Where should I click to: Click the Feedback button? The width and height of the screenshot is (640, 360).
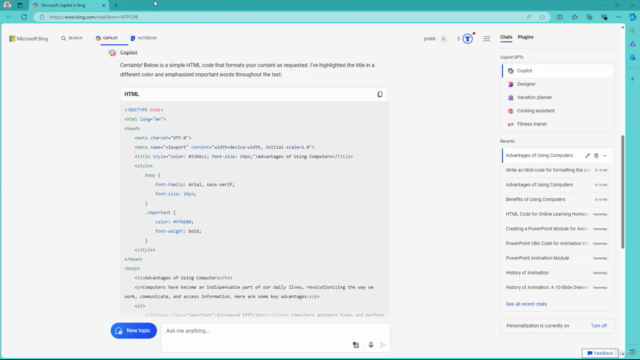click(600, 353)
